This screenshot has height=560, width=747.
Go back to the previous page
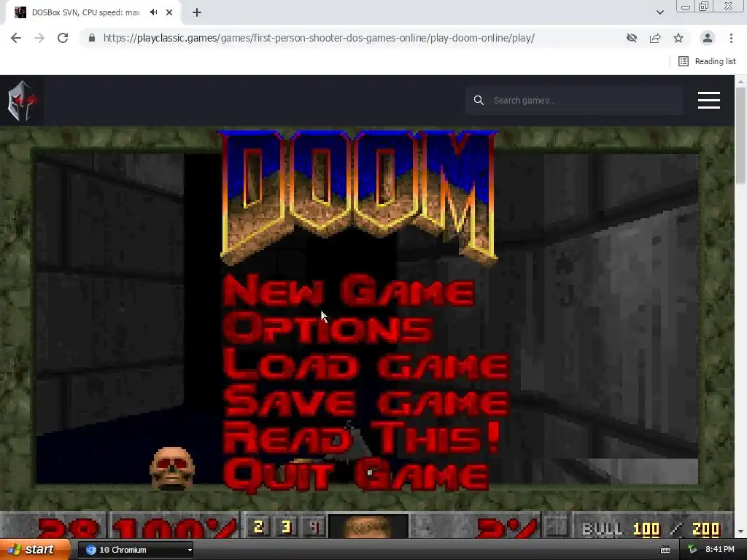pos(16,38)
